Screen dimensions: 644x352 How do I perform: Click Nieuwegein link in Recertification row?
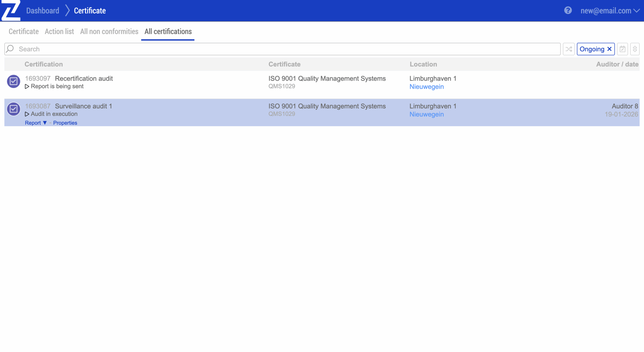pyautogui.click(x=426, y=87)
